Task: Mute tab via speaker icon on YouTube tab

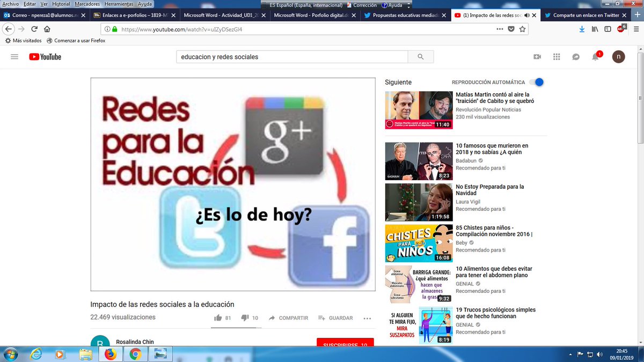Action: click(527, 16)
